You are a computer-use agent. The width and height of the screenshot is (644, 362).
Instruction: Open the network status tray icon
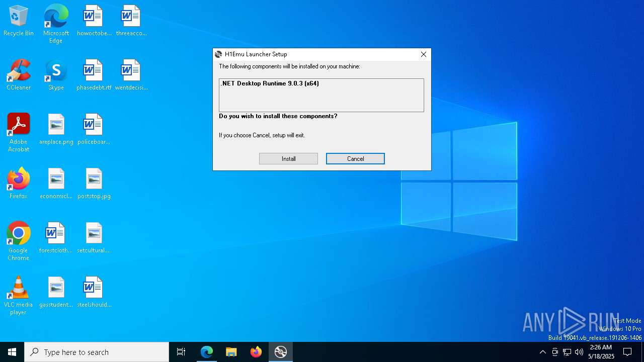(x=567, y=352)
